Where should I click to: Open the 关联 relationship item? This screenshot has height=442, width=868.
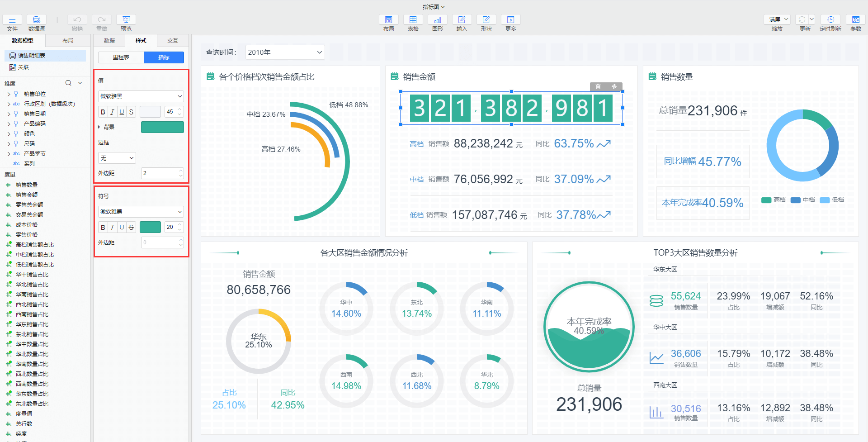click(19, 67)
